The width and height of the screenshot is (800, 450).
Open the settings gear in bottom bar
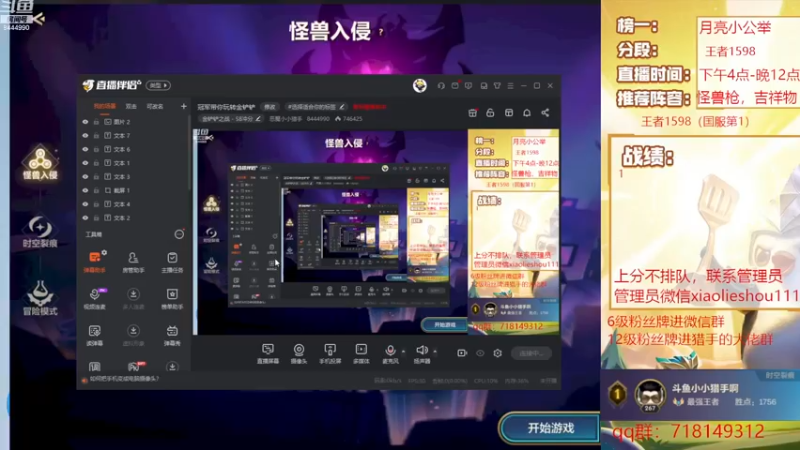pos(497,353)
